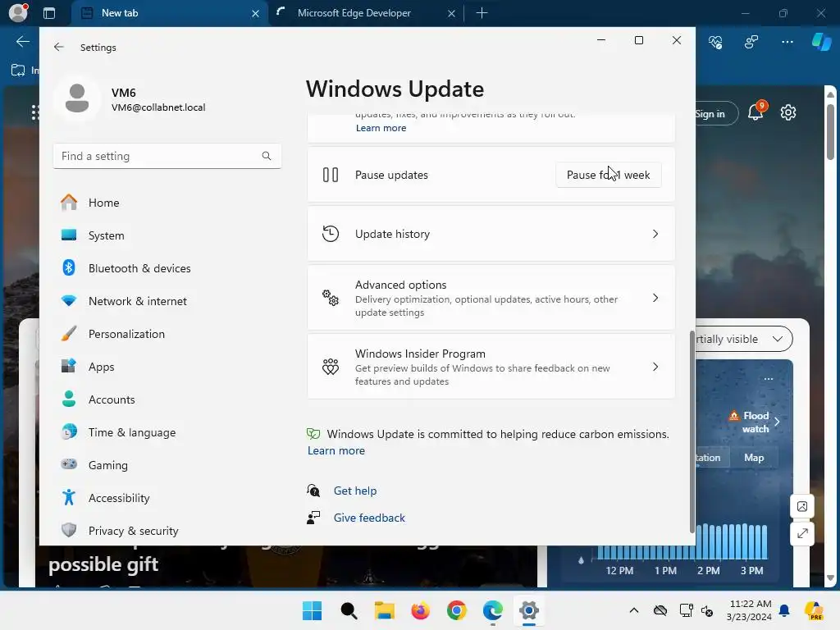Click the Settings back arrow

click(59, 47)
